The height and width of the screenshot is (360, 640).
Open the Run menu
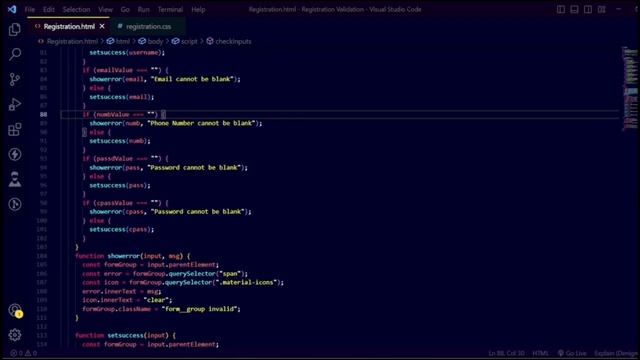coord(143,9)
